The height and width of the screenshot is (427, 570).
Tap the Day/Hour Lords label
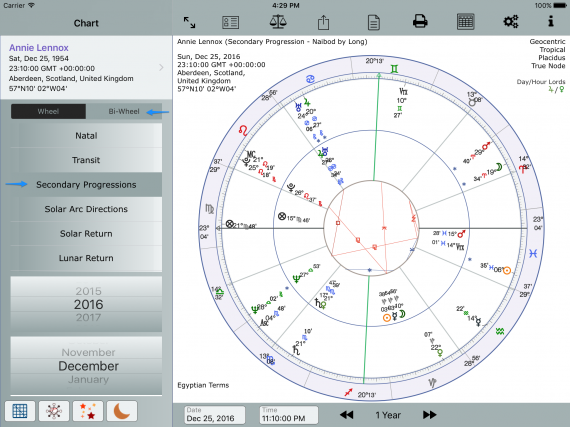point(541,82)
